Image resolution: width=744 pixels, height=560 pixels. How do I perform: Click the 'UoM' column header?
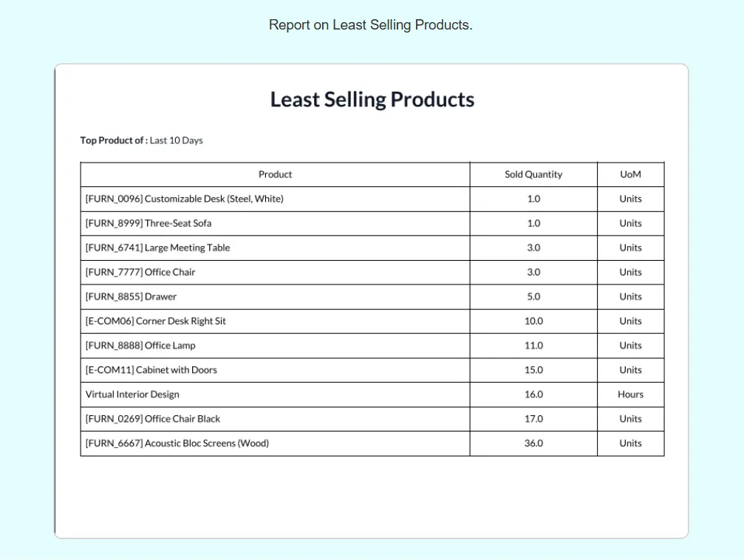(630, 174)
